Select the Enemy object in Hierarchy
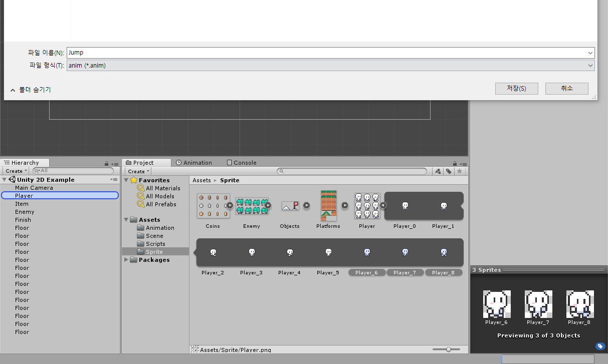The height and width of the screenshot is (364, 608). 25,212
